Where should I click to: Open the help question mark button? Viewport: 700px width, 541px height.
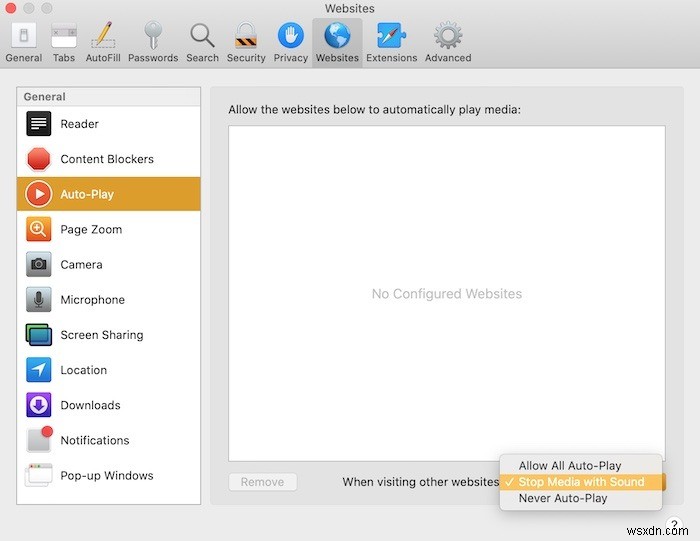[674, 524]
